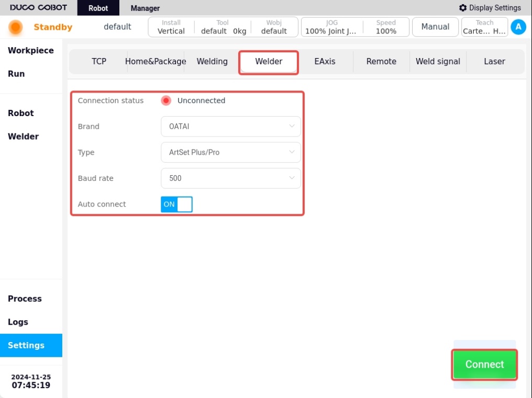532x398 pixels.
Task: Open the Laser tab
Action: tap(494, 61)
